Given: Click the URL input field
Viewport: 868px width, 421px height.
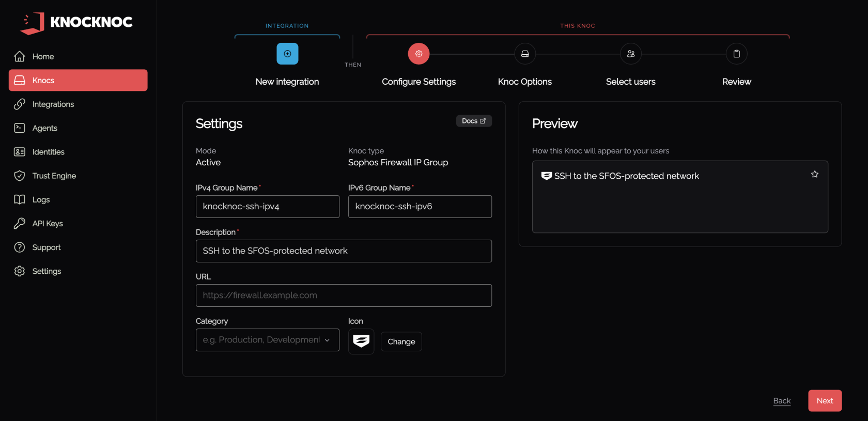Looking at the screenshot, I should pos(344,295).
